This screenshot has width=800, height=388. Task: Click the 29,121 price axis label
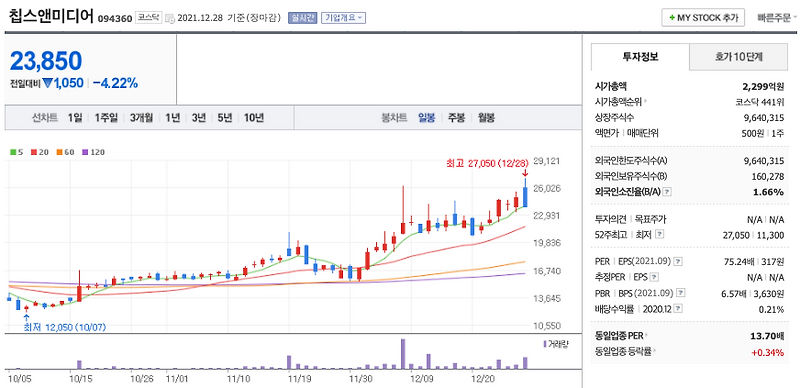546,161
